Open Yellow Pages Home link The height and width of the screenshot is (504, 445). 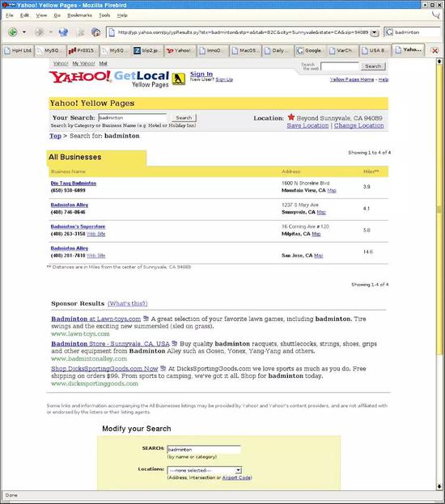(352, 79)
